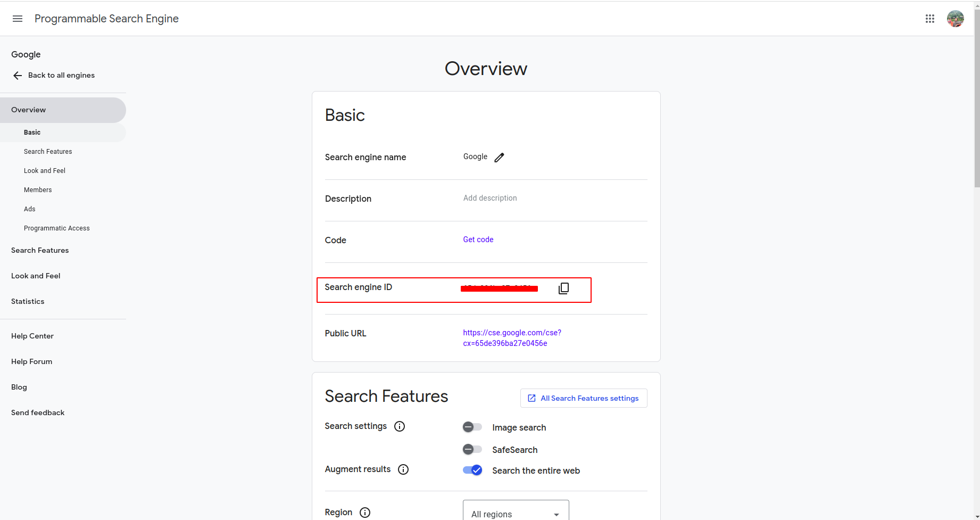Disable Search the entire web toggle
Screen dimensions: 980x520
472,470
